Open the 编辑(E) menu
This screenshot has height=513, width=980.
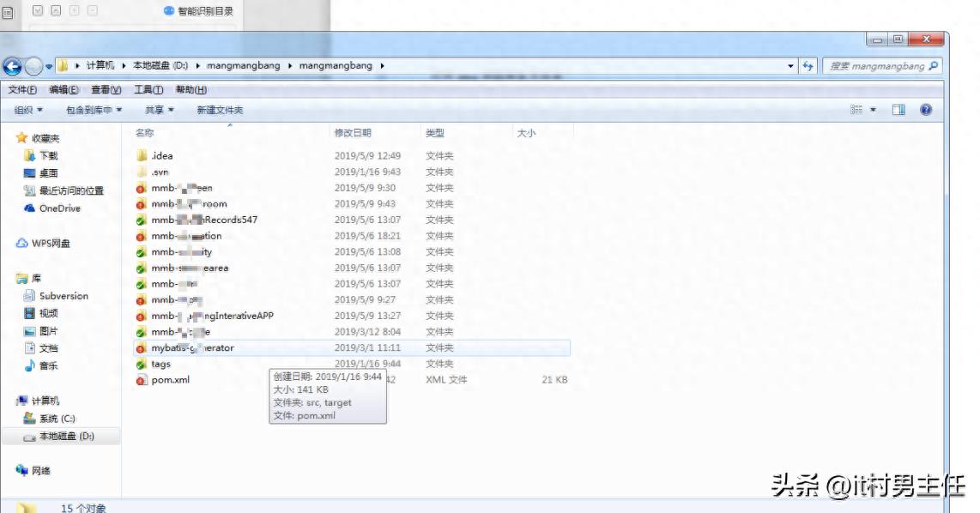pos(64,90)
